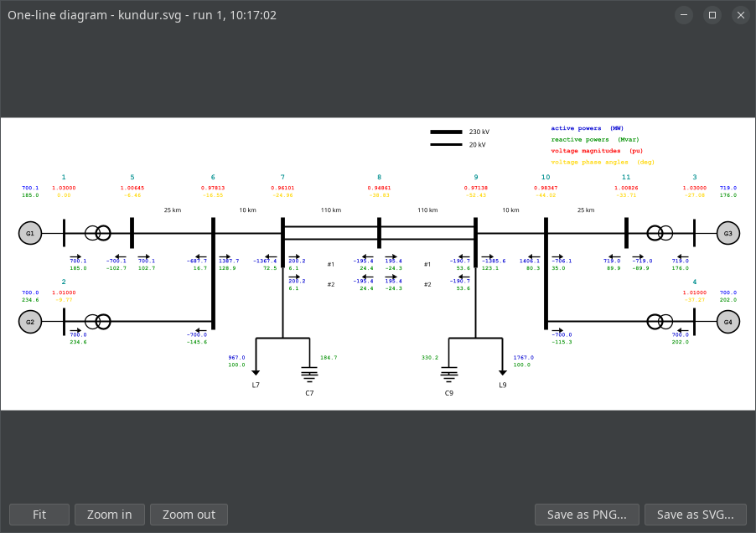Click the 'active powers (MW)' legend text

(x=588, y=128)
